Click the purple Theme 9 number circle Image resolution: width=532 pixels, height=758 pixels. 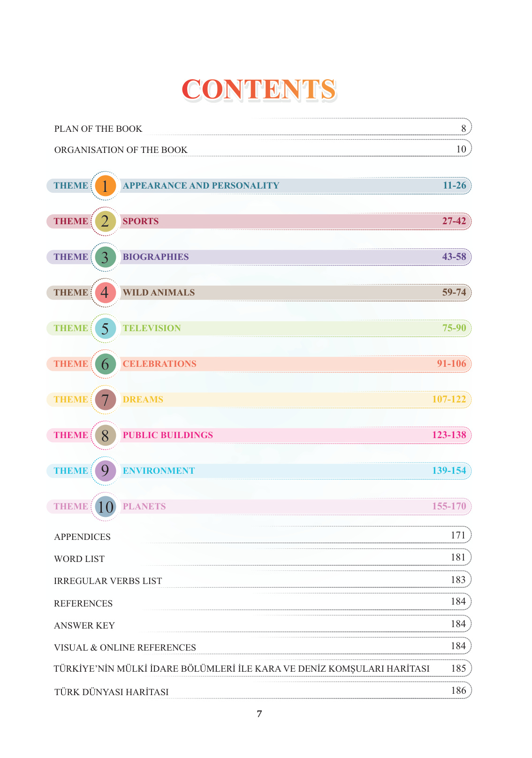coord(105,471)
